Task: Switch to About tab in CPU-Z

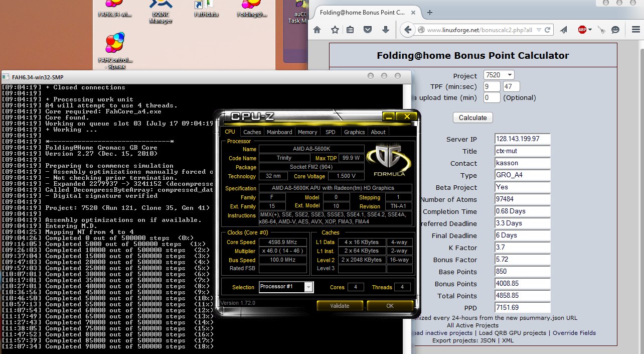Action: [x=378, y=132]
